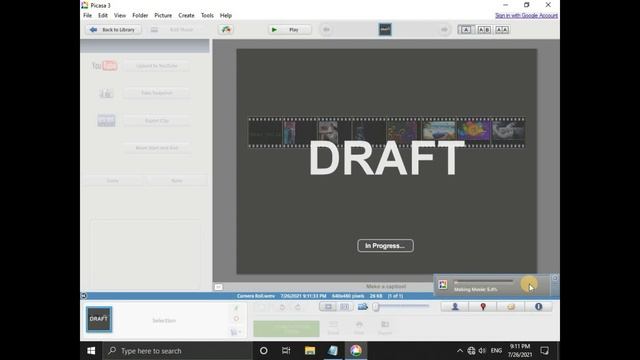Click the green pin hold icon in tray

click(236, 308)
